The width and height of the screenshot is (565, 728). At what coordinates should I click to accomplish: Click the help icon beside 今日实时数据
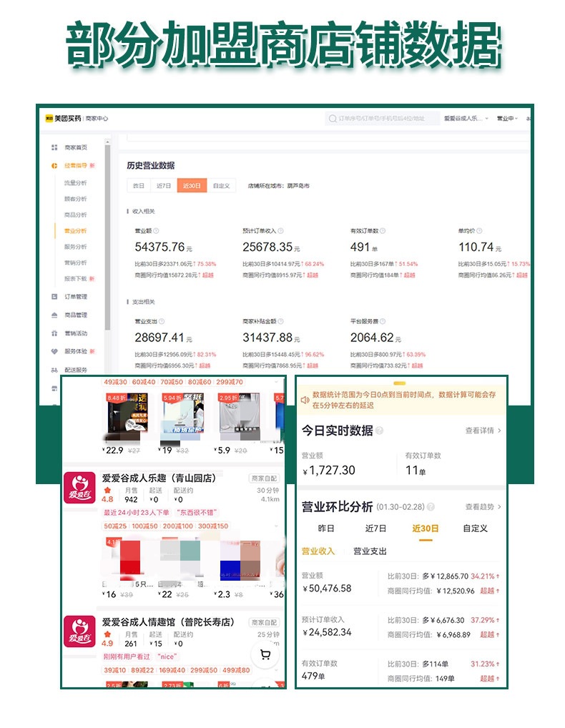click(x=379, y=431)
